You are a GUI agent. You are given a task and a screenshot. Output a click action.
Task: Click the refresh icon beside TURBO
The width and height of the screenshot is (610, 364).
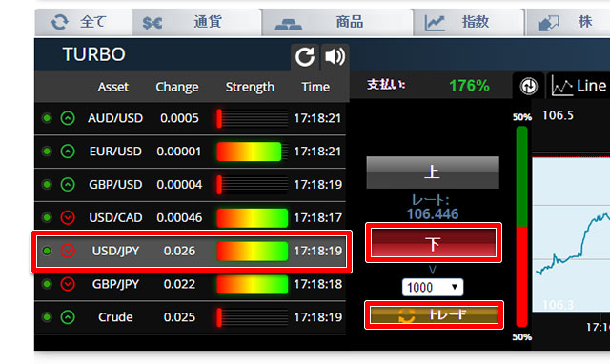(x=305, y=57)
